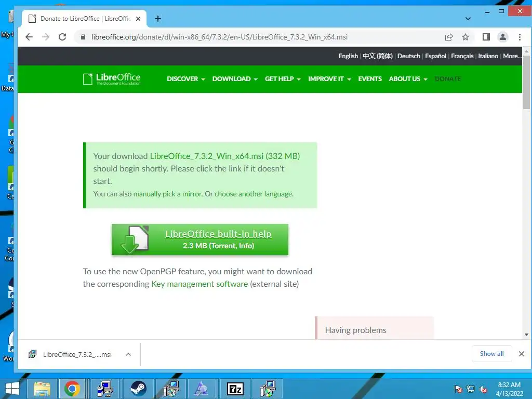The height and width of the screenshot is (399, 532).
Task: Open the tab search chevron
Action: 468,19
